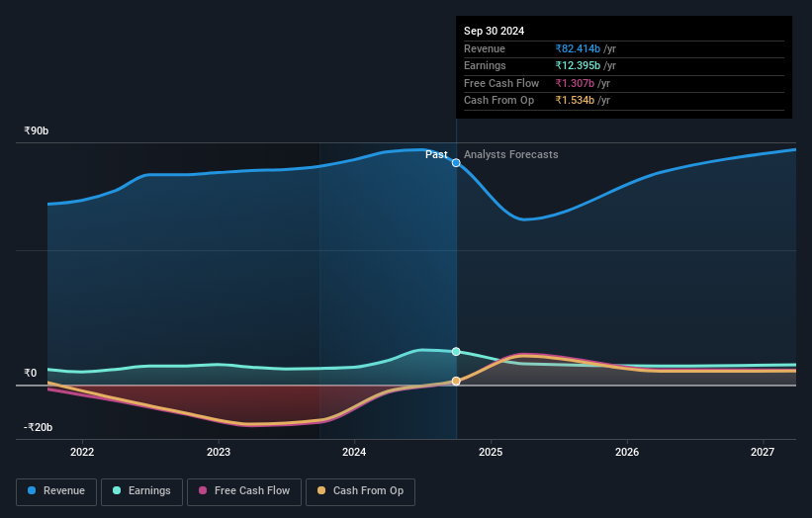812x518 pixels.
Task: Click the Free Cash Flow label in tooltip
Action: 501,83
